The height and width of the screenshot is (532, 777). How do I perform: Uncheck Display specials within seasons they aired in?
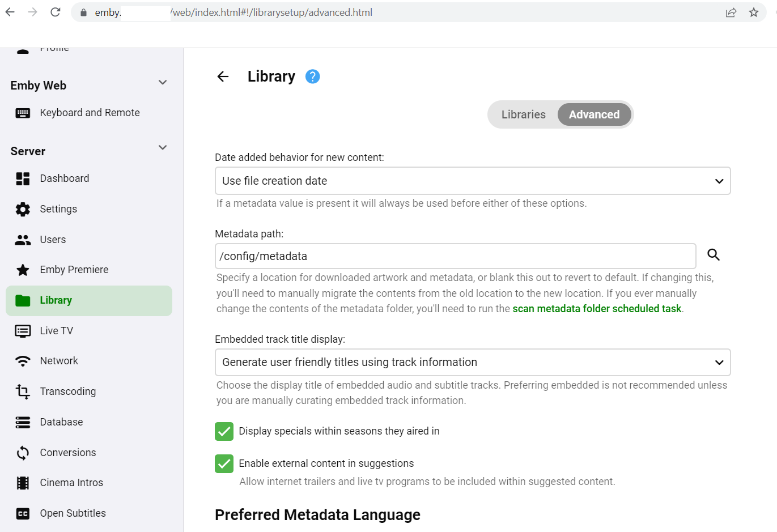(224, 431)
